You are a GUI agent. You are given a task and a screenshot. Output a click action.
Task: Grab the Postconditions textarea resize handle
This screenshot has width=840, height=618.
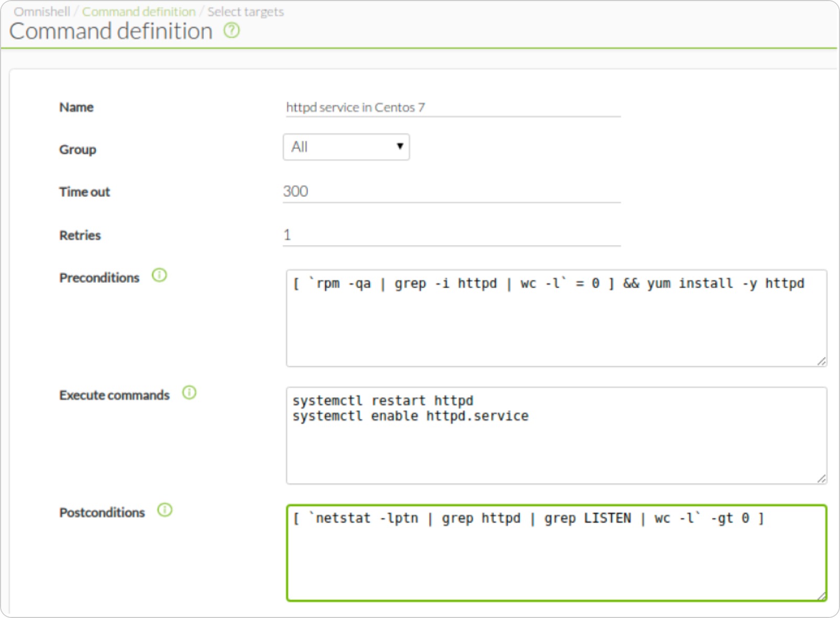822,596
